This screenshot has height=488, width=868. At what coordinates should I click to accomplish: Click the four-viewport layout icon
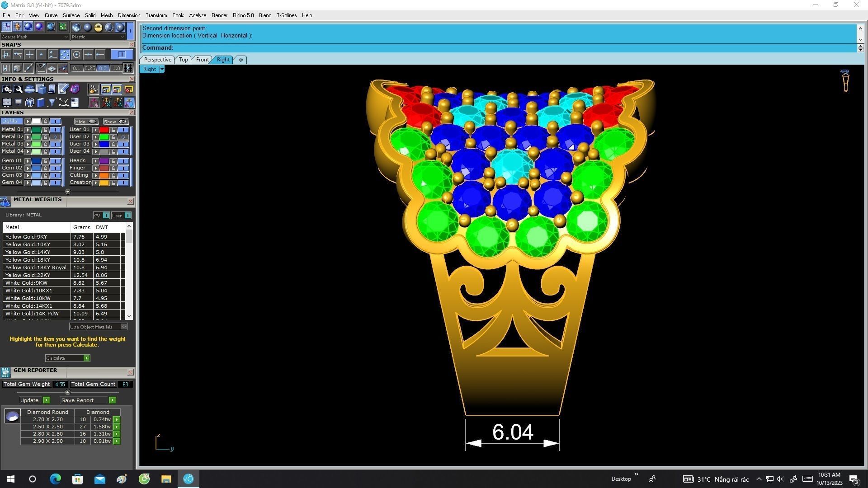[7, 103]
